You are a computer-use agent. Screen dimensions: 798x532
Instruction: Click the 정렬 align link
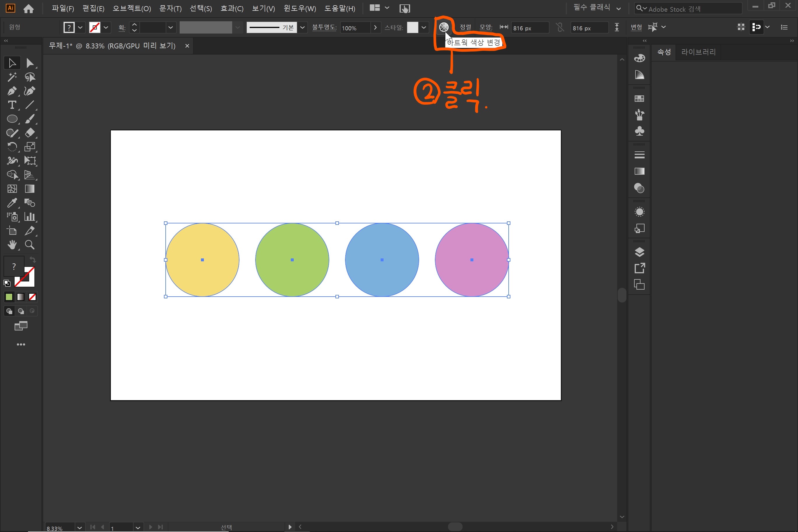(x=465, y=27)
